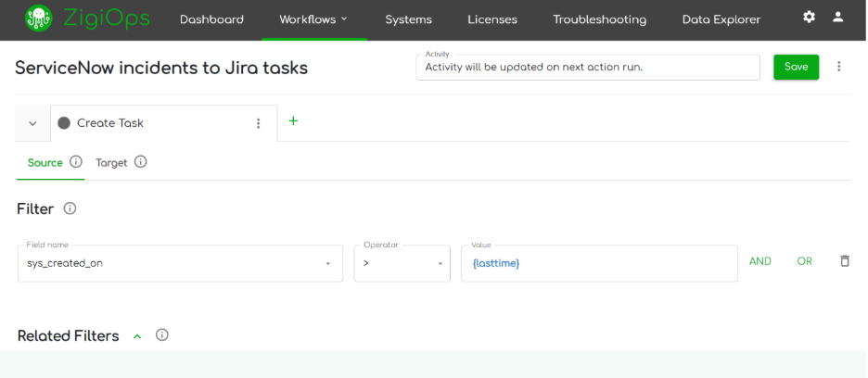Image resolution: width=868 pixels, height=378 pixels.
Task: Collapse the Related Filters section
Action: pos(138,336)
